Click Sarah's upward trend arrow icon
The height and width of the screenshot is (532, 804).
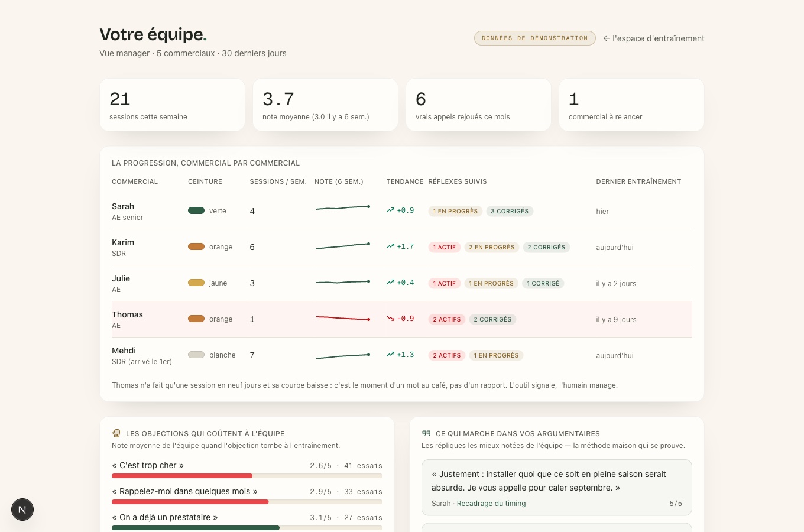pos(390,210)
